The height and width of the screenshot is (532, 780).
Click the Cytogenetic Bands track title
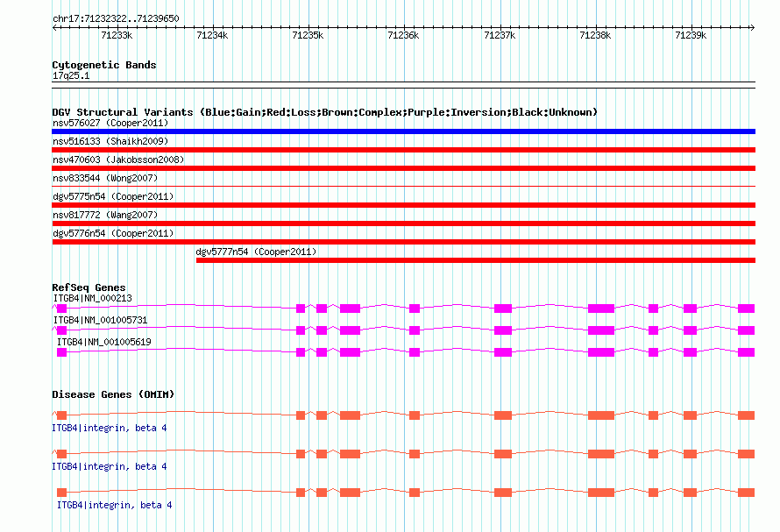click(x=104, y=65)
